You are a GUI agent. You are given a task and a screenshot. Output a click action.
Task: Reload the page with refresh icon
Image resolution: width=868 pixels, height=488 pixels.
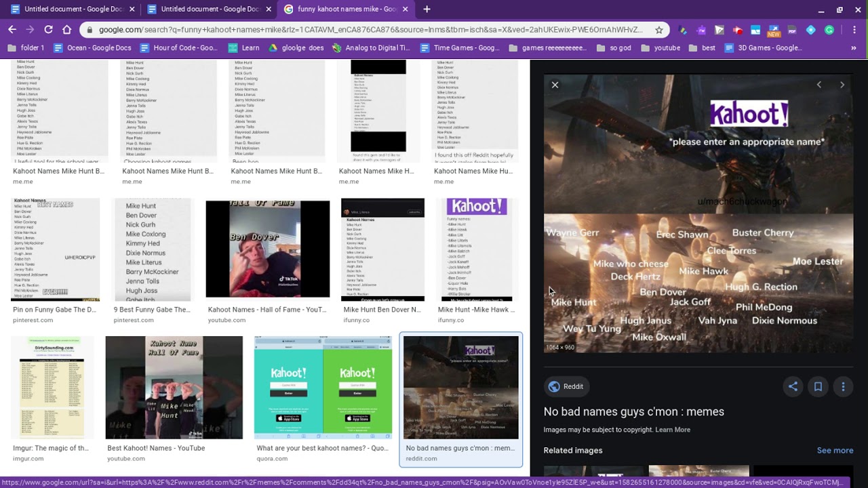(x=48, y=30)
